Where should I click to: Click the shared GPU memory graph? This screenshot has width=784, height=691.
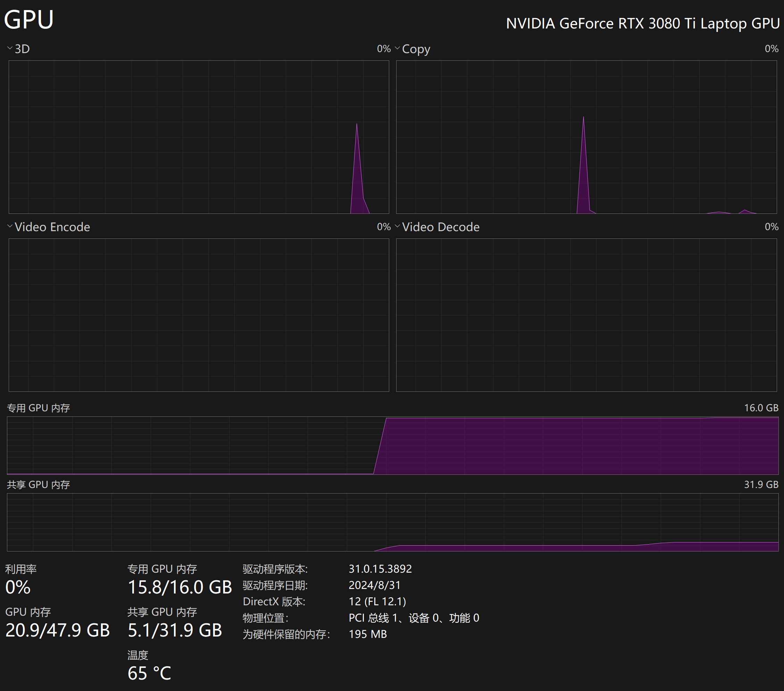click(392, 522)
